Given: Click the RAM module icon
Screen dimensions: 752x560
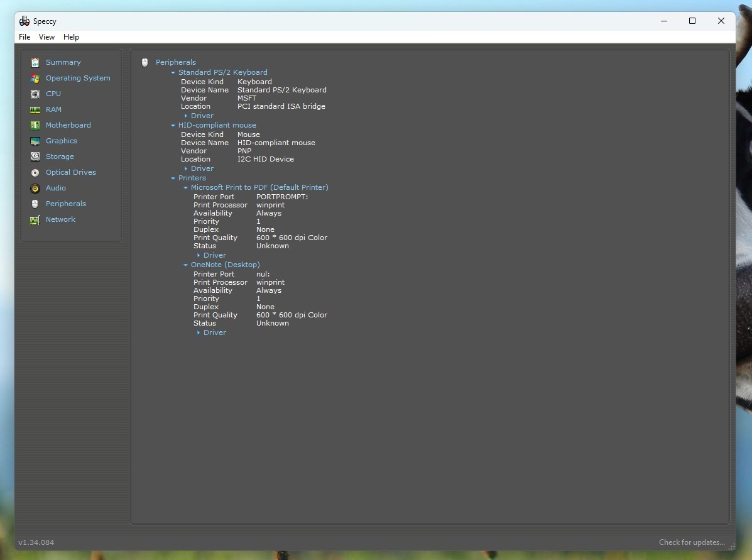Looking at the screenshot, I should (35, 110).
